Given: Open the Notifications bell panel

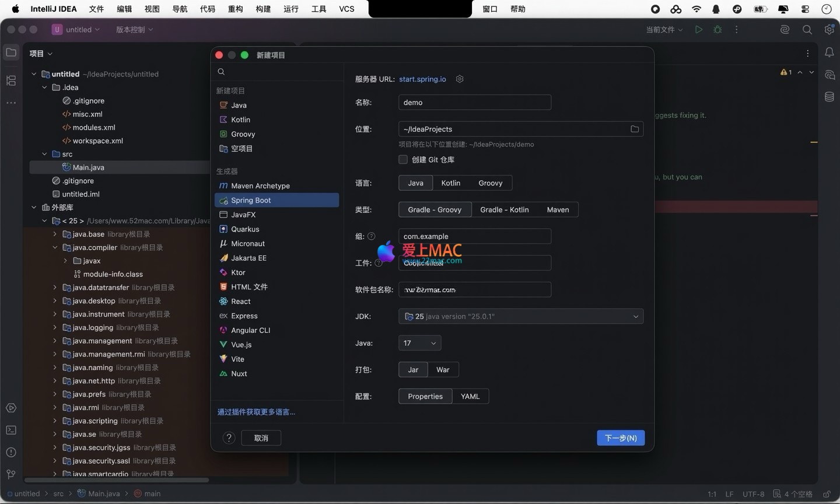Looking at the screenshot, I should [829, 52].
